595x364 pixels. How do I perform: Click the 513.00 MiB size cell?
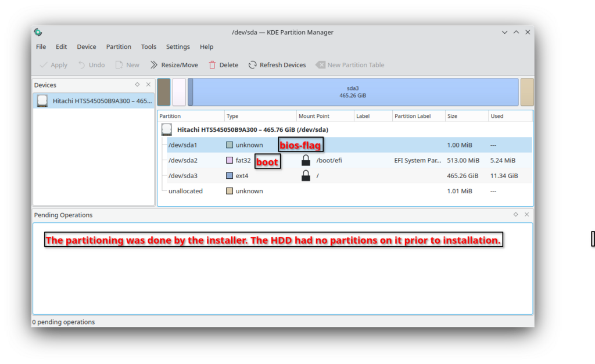tap(463, 160)
